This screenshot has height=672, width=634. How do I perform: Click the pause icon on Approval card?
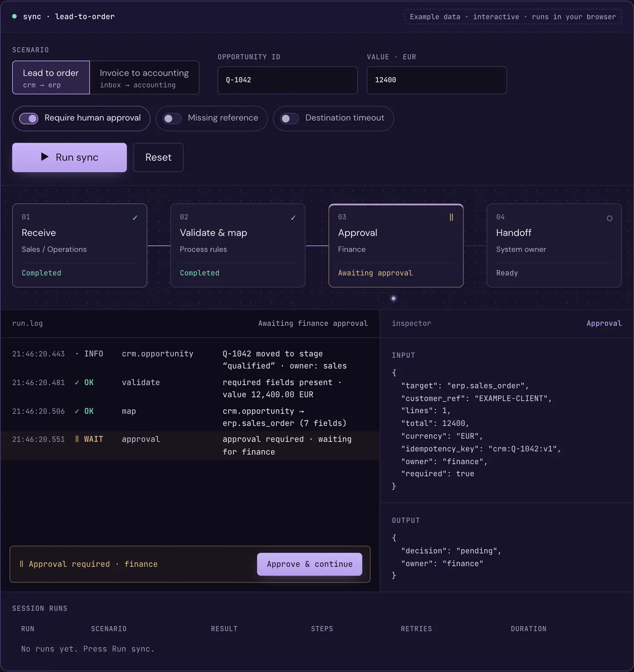click(451, 217)
